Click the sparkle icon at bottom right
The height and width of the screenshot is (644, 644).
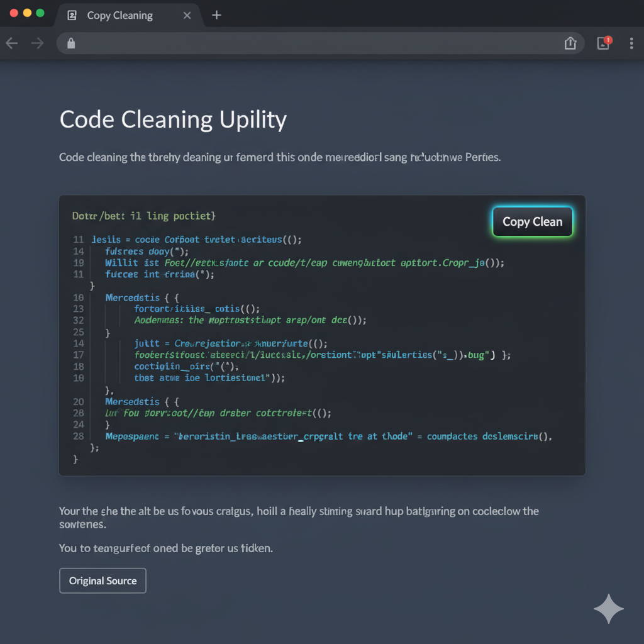(608, 609)
